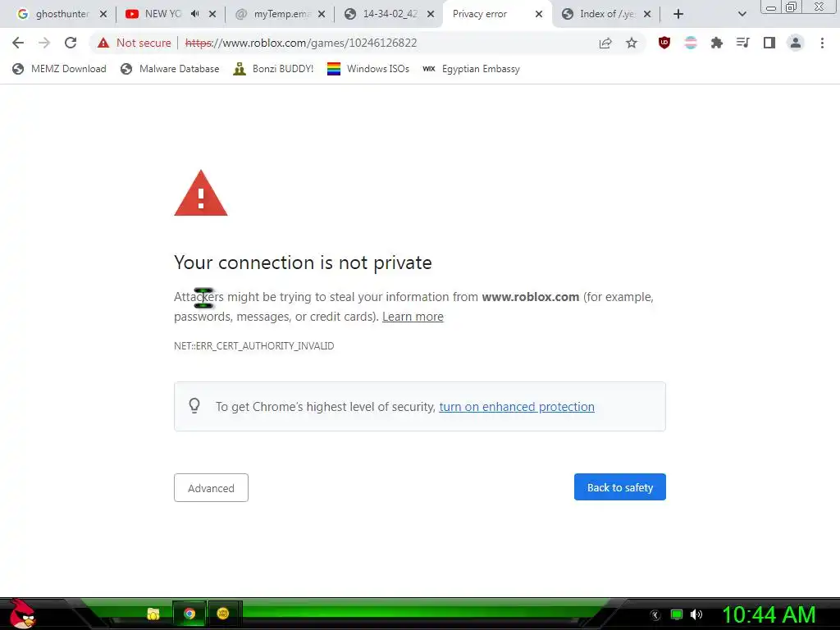
Task: Click the striped flag extension icon
Action: point(691,43)
